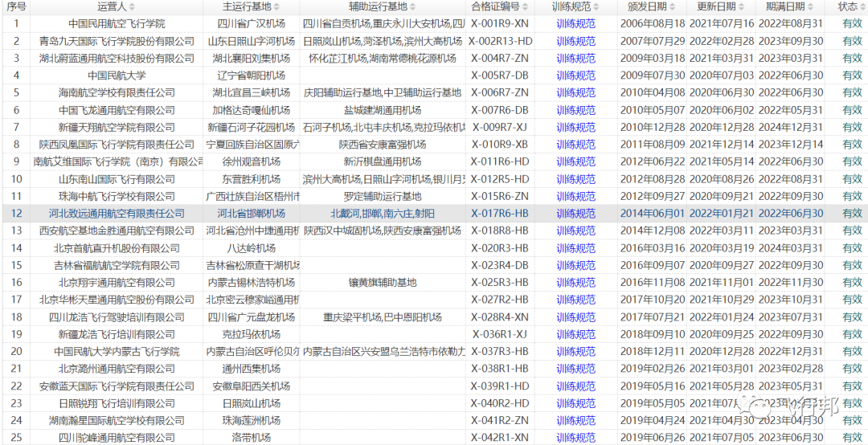Select operator 西安航空基地金胜通用航空有限公司
The width and height of the screenshot is (868, 445).
click(117, 231)
